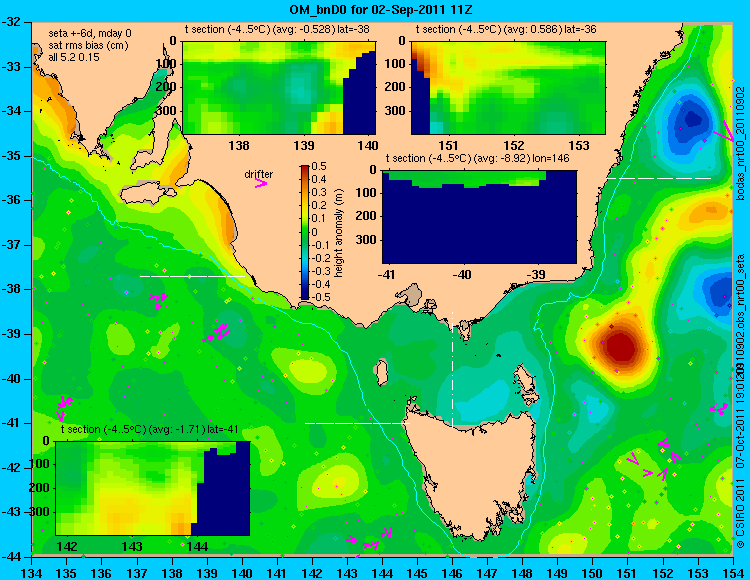Click the lon=146 temperature section inset

479,217
